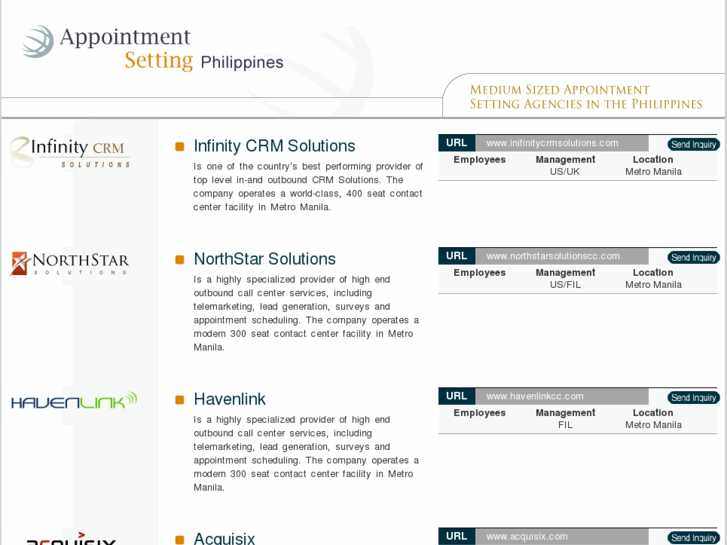The width and height of the screenshot is (727, 545).
Task: Click the Acquisix logo
Action: (x=71, y=539)
